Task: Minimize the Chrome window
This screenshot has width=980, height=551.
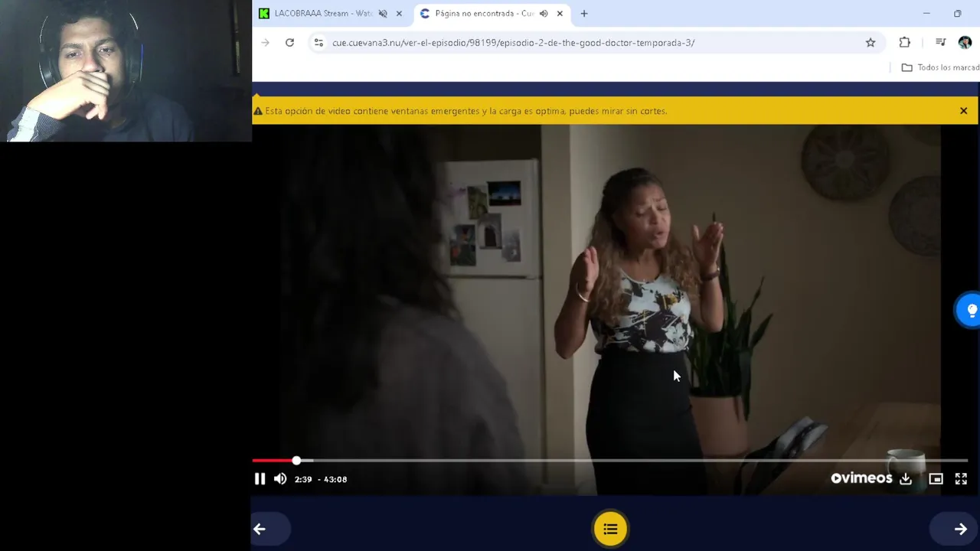Action: point(926,14)
